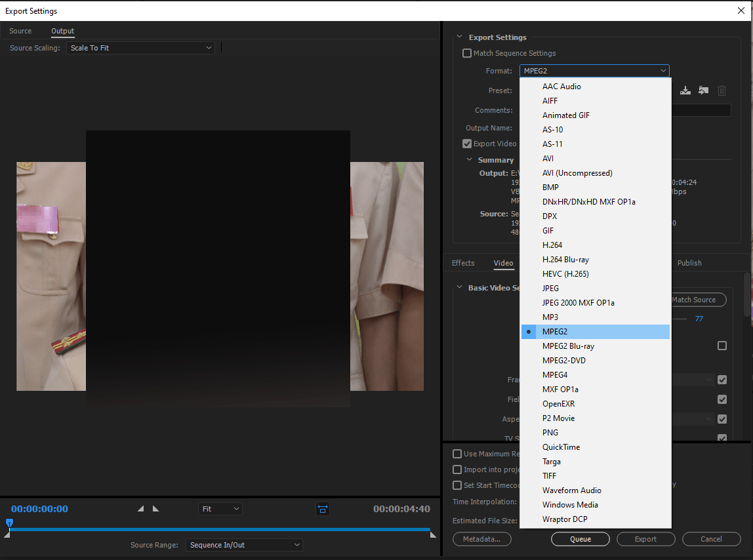
Task: Click the settings panel vertical scrollbar
Action: [746, 294]
